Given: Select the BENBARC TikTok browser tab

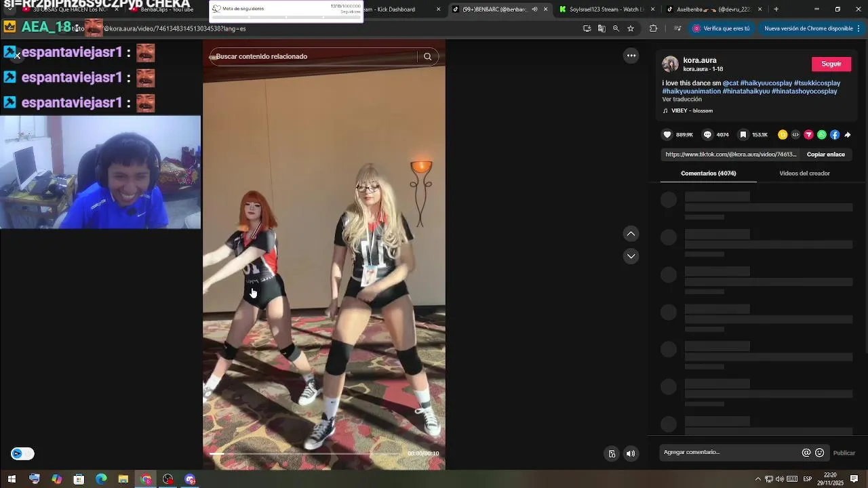Looking at the screenshot, I should 499,9.
